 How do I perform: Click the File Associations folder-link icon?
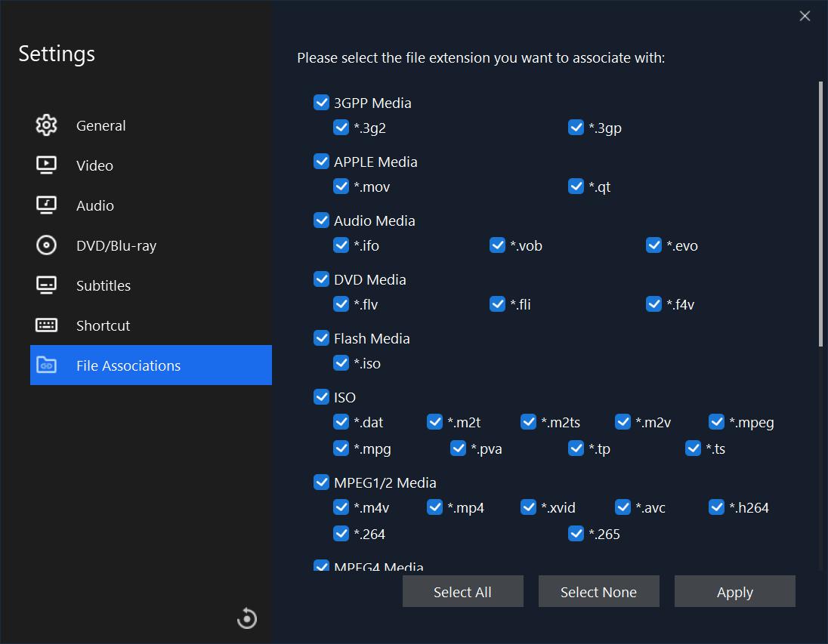[46, 365]
